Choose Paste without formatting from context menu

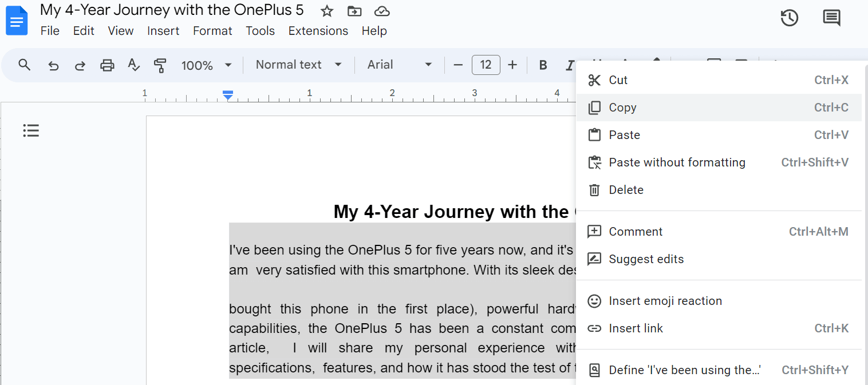pos(677,162)
